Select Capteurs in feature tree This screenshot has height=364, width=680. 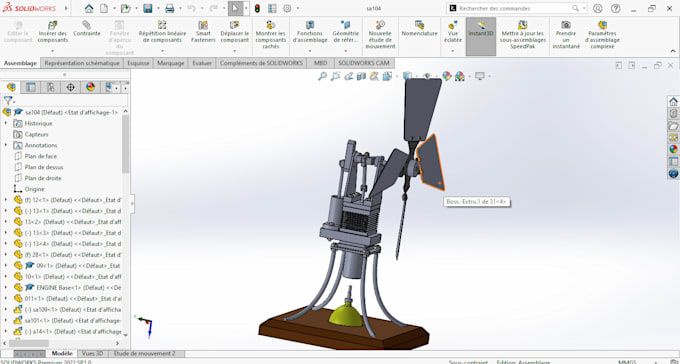click(36, 134)
